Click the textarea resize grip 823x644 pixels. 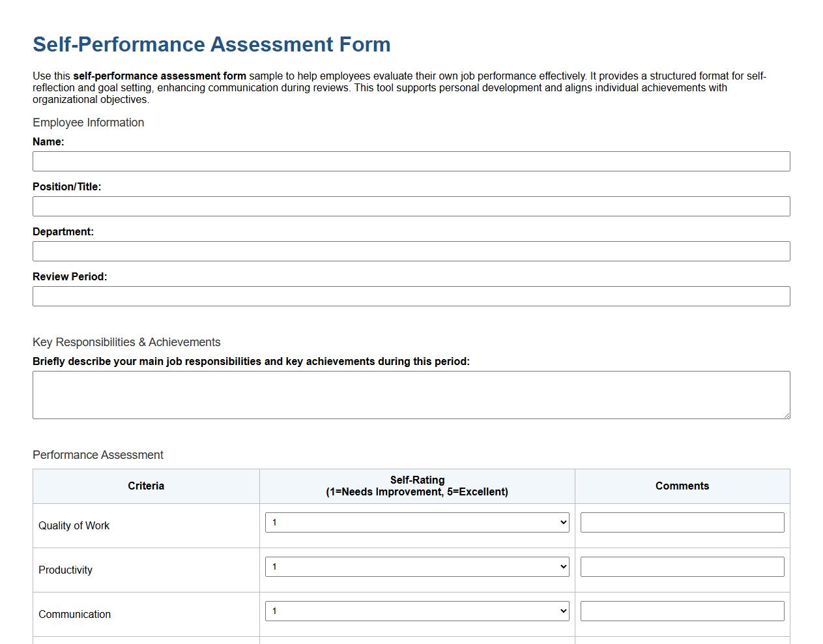(x=787, y=415)
